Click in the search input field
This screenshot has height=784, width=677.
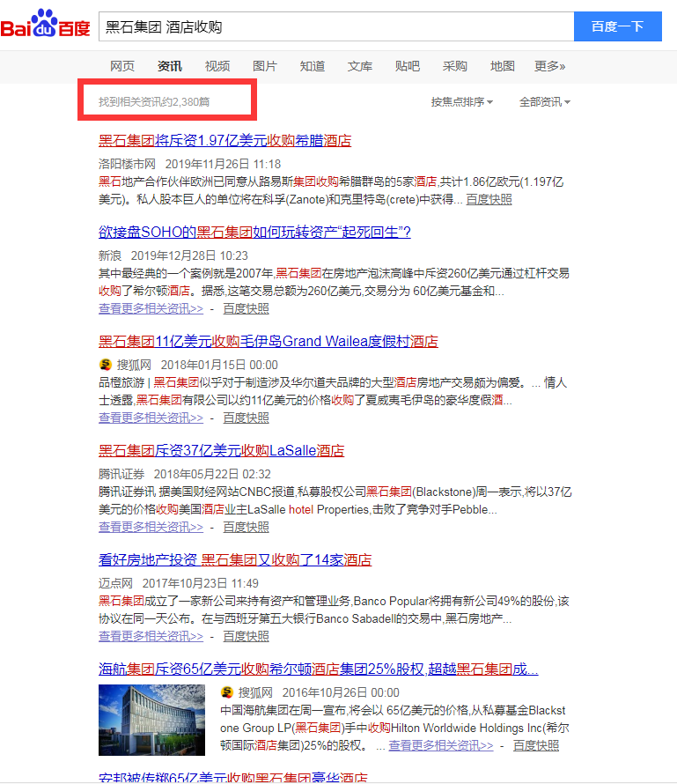click(x=335, y=26)
